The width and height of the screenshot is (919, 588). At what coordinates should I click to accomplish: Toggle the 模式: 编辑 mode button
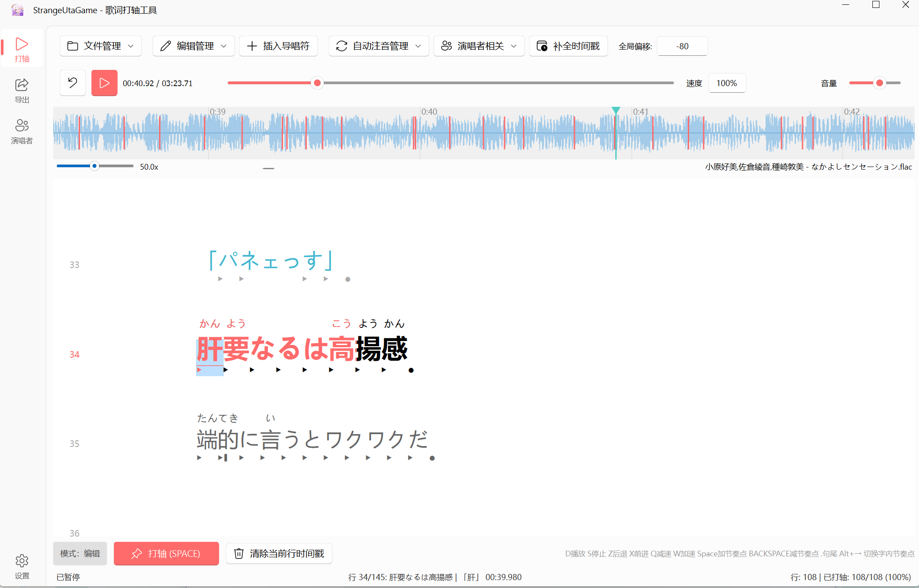[80, 553]
